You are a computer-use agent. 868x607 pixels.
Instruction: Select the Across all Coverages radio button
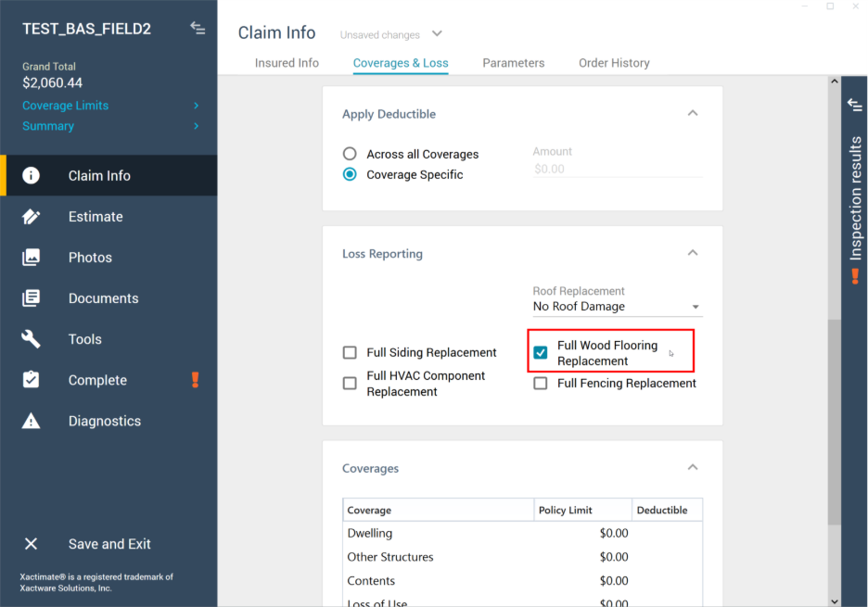(350, 154)
